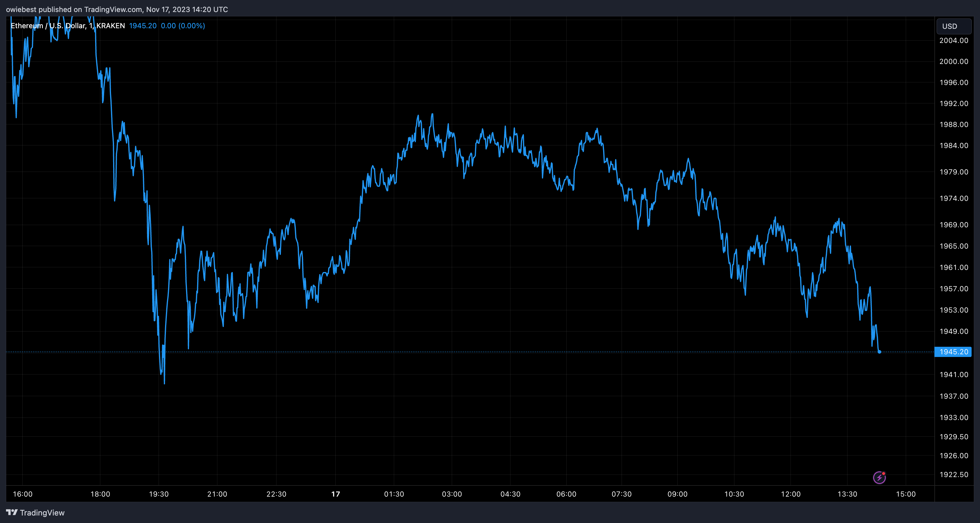
Task: Click the 1953.00 price axis label
Action: pyautogui.click(x=954, y=310)
